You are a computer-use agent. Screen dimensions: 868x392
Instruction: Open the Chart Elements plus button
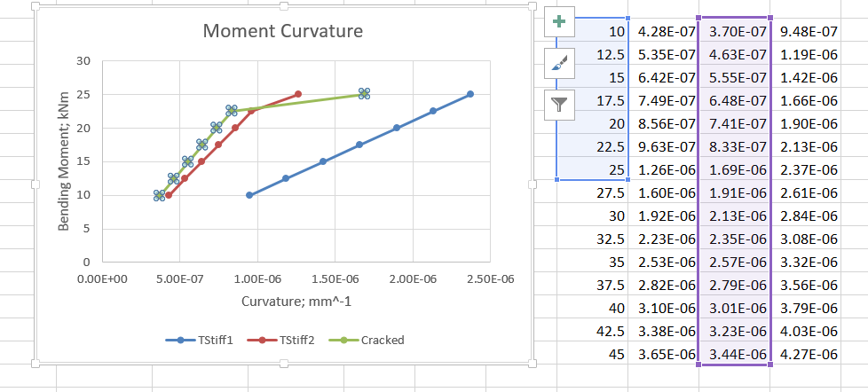click(558, 21)
